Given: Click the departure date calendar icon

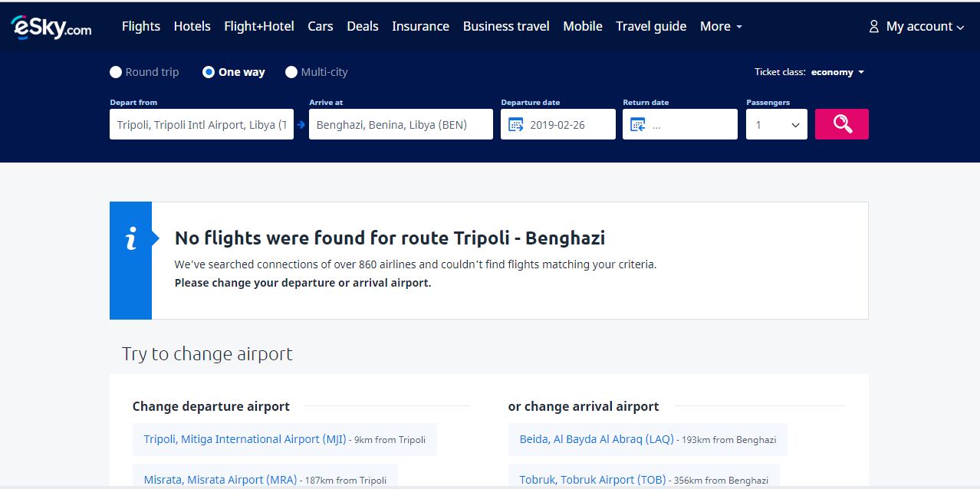Looking at the screenshot, I should (515, 124).
